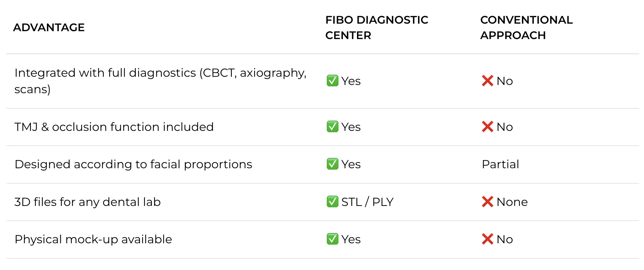Click 'Physical mock-up available' row label
The width and height of the screenshot is (644, 270).
(x=93, y=239)
